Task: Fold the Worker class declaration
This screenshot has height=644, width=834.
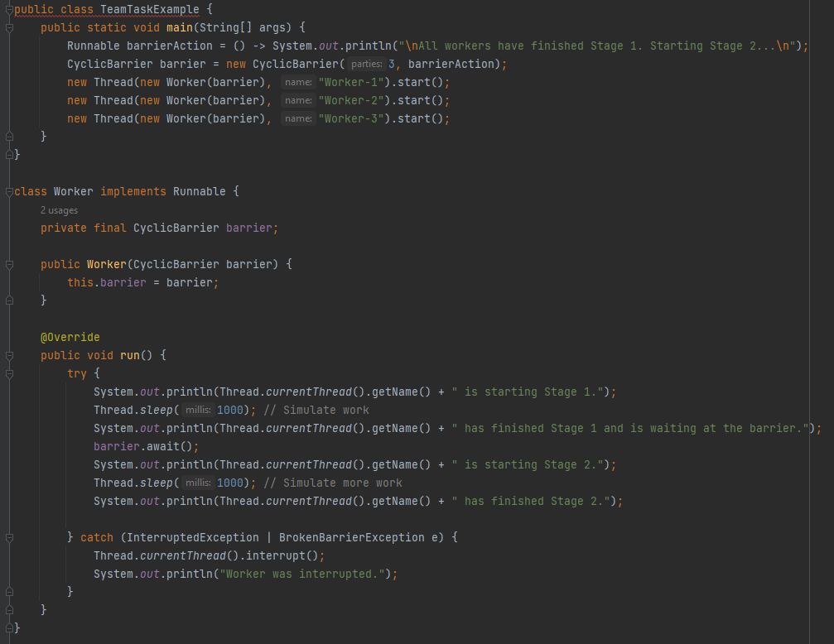Action: (x=9, y=192)
